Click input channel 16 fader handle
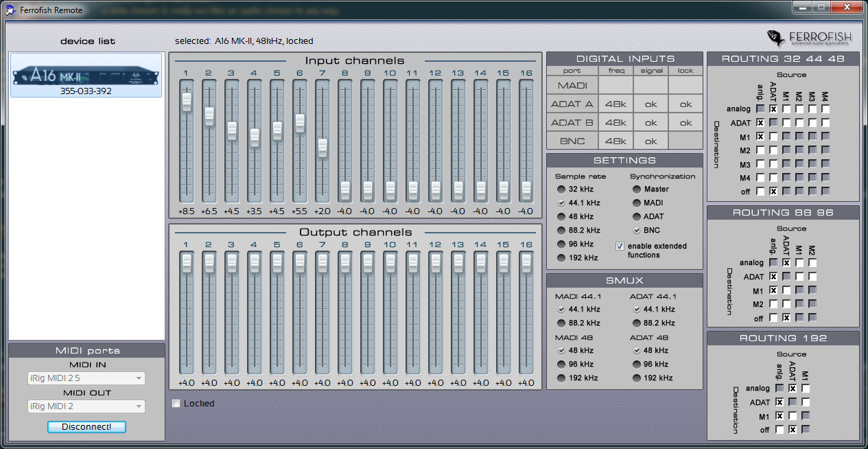The height and width of the screenshot is (449, 868). [x=526, y=189]
